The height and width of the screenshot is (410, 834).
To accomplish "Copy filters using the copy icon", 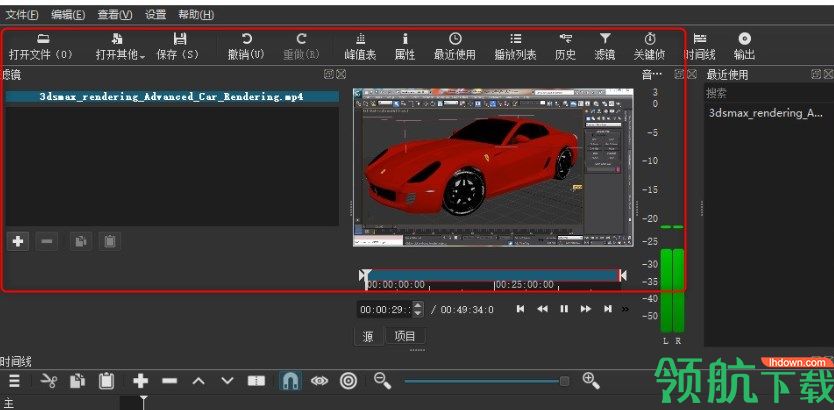I will (x=80, y=241).
